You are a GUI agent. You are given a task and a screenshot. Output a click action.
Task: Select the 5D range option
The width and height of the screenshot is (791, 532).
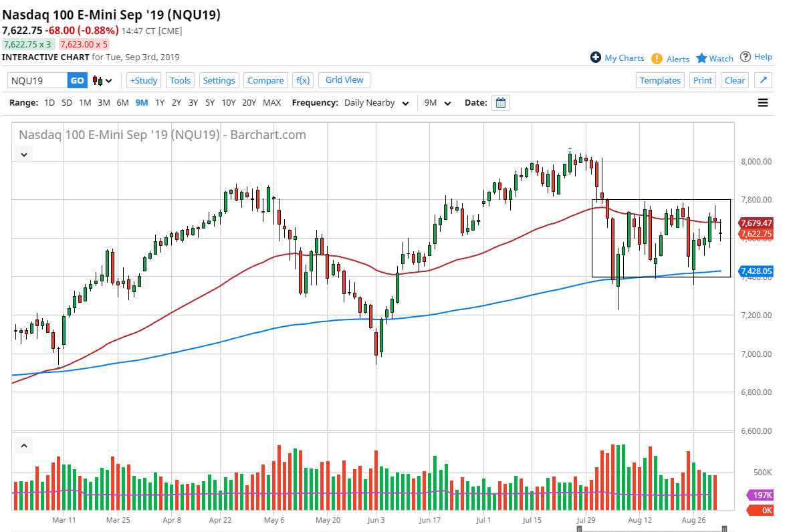click(x=67, y=103)
